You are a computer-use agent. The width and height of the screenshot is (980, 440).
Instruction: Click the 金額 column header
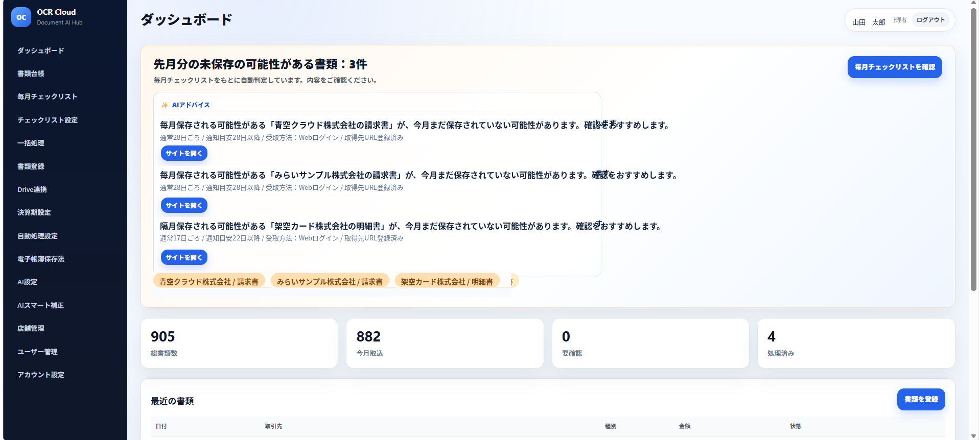[x=685, y=426]
